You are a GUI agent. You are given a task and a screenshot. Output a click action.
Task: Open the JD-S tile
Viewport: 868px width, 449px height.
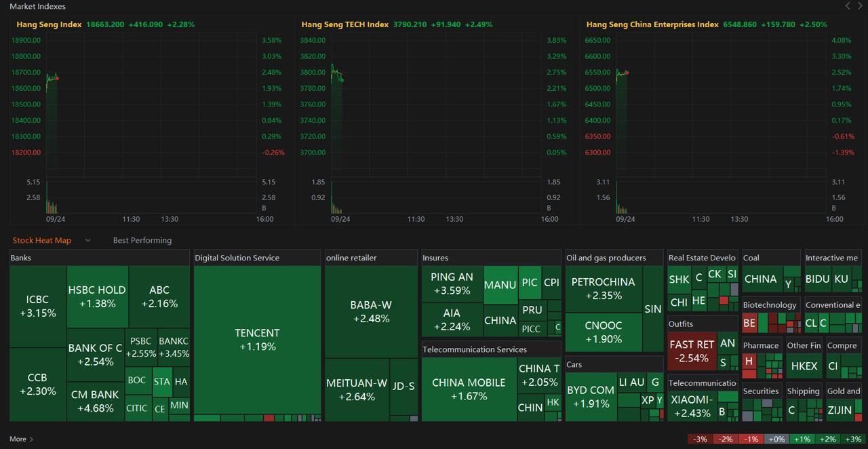tap(403, 386)
